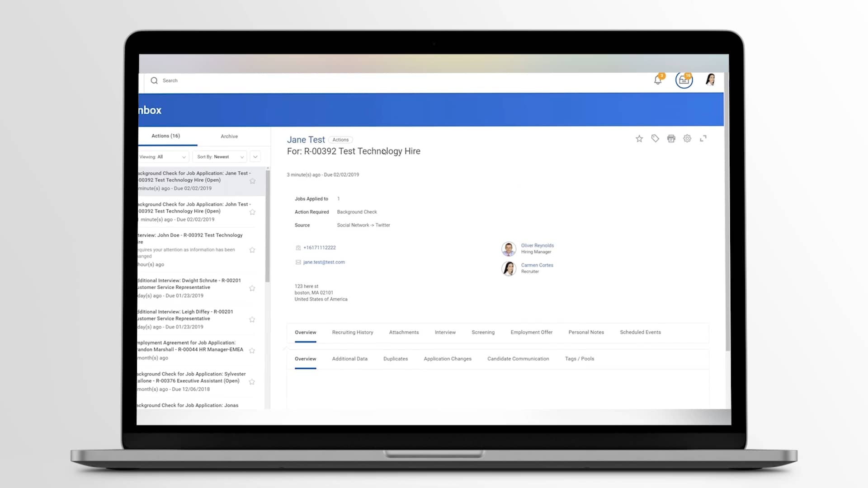
Task: Open your profile avatar menu
Action: coord(710,80)
